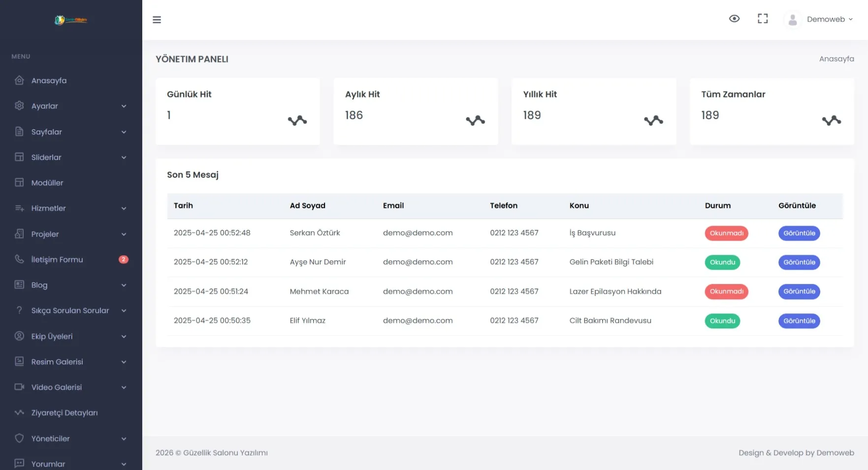Click the Anasayfa home icon in sidebar
Viewport: 868px width, 470px height.
click(x=19, y=80)
